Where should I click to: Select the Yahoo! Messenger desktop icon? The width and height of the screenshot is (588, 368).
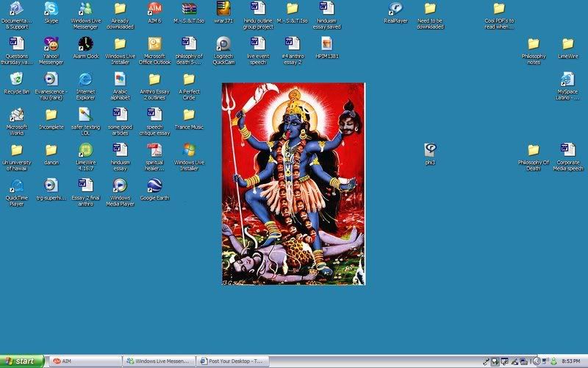point(51,43)
